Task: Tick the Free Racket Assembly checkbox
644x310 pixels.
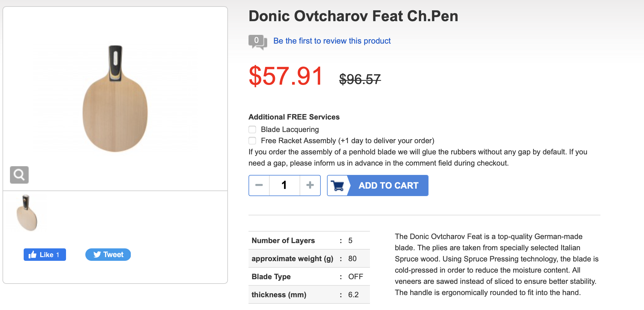Action: click(x=252, y=141)
